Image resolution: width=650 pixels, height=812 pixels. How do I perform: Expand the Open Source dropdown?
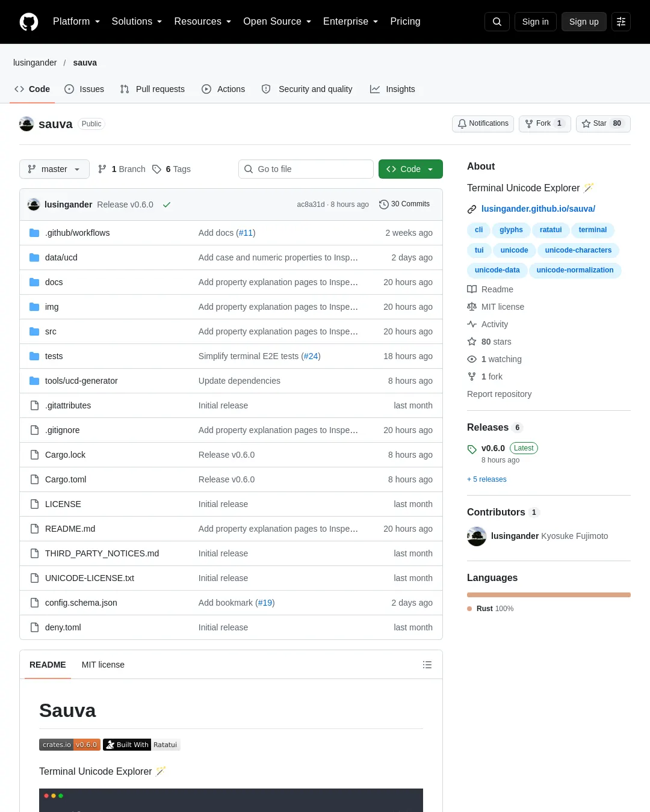point(277,22)
